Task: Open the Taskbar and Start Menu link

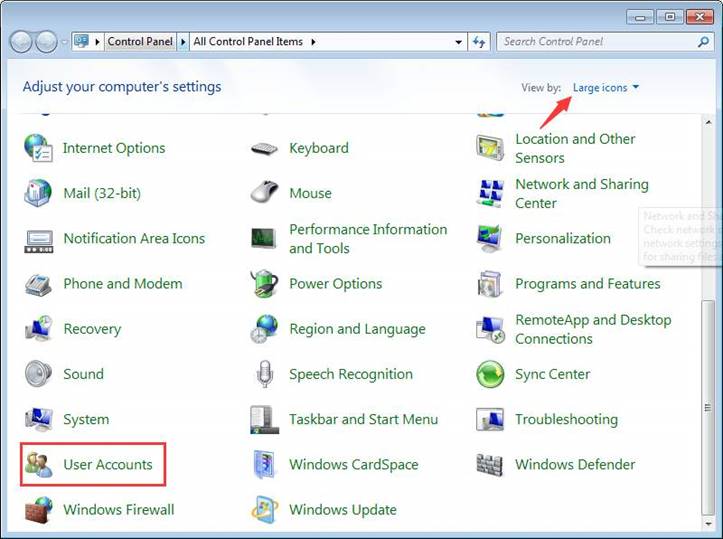Action: click(363, 419)
